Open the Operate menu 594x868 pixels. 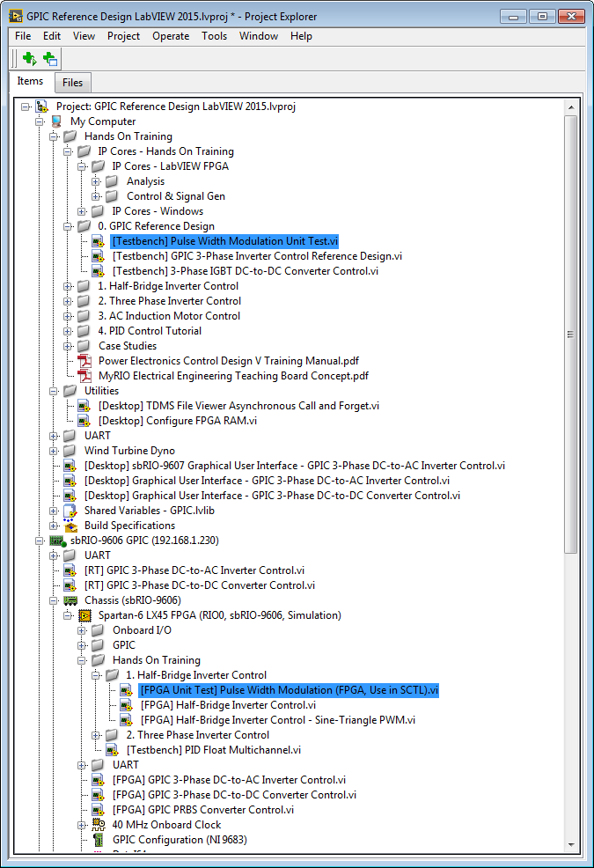click(171, 36)
